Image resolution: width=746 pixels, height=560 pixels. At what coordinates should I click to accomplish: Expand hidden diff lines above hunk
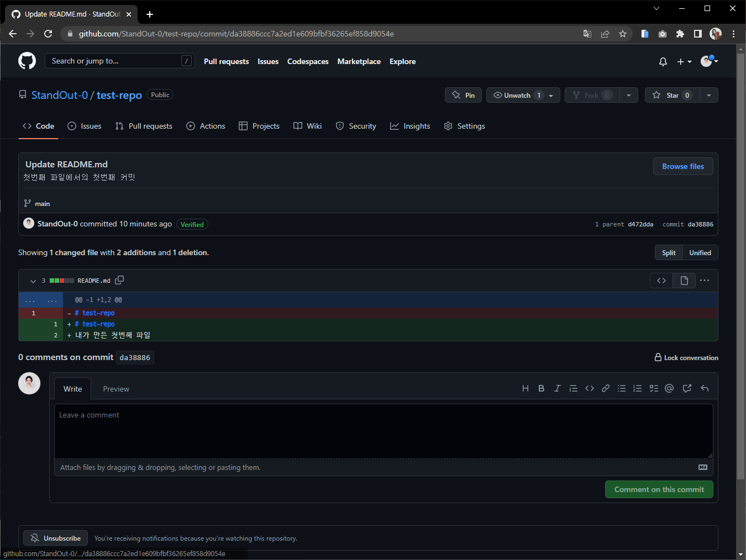pyautogui.click(x=41, y=300)
